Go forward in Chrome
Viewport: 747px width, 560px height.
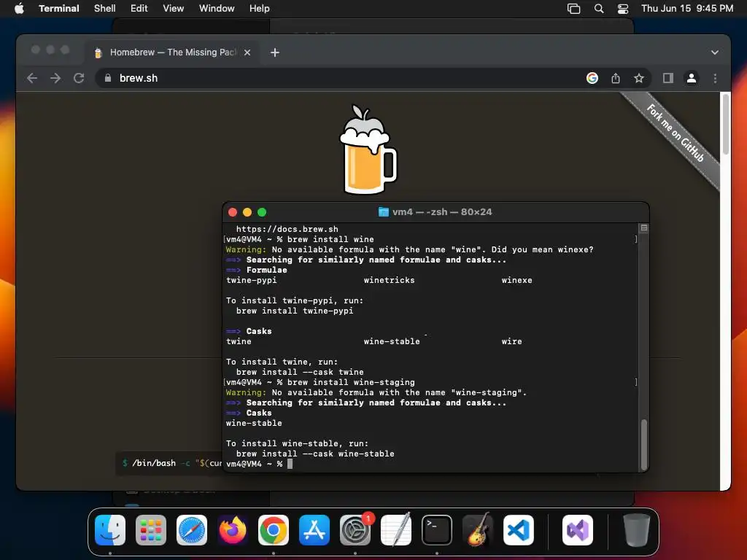click(x=55, y=78)
